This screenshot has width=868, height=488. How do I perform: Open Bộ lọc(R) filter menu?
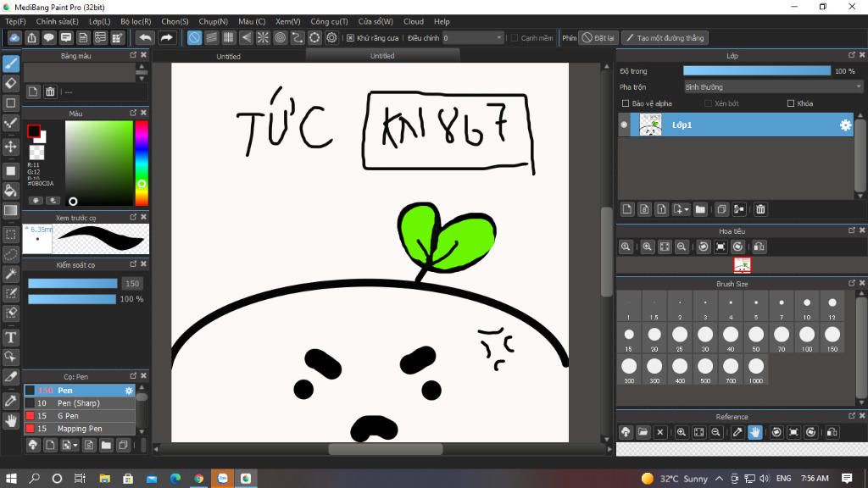coord(136,21)
